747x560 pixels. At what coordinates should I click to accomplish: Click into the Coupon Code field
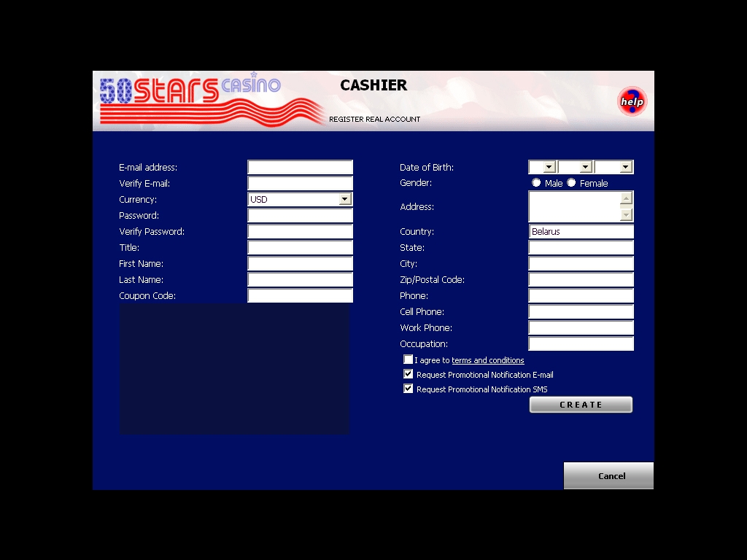point(300,295)
